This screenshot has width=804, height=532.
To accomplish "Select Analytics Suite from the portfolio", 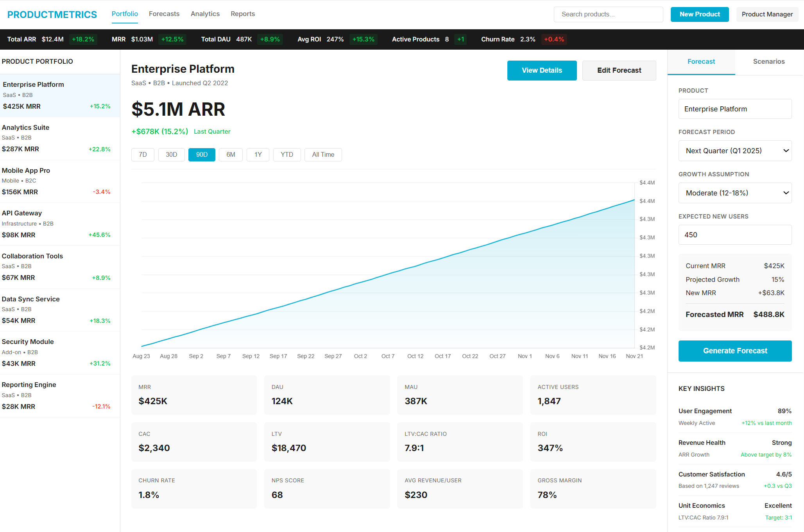I will pyautogui.click(x=59, y=138).
